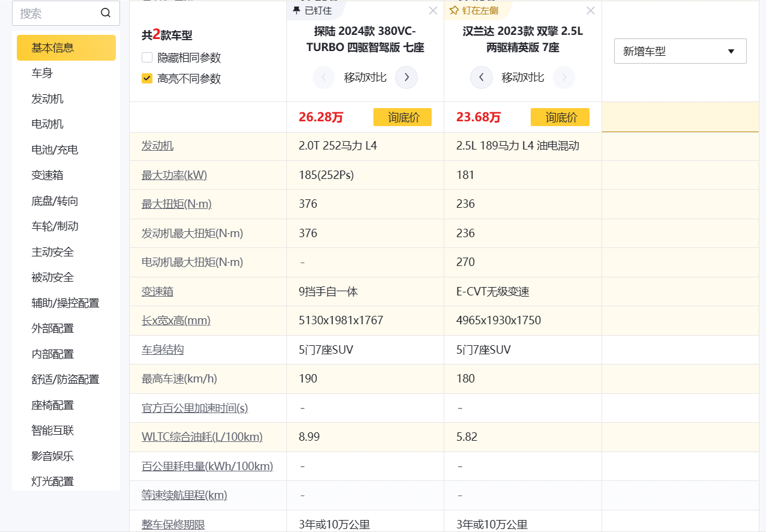This screenshot has height=532, width=766.
Task: Select the 2.0T 252马力 L4 cell
Action: click(x=337, y=146)
